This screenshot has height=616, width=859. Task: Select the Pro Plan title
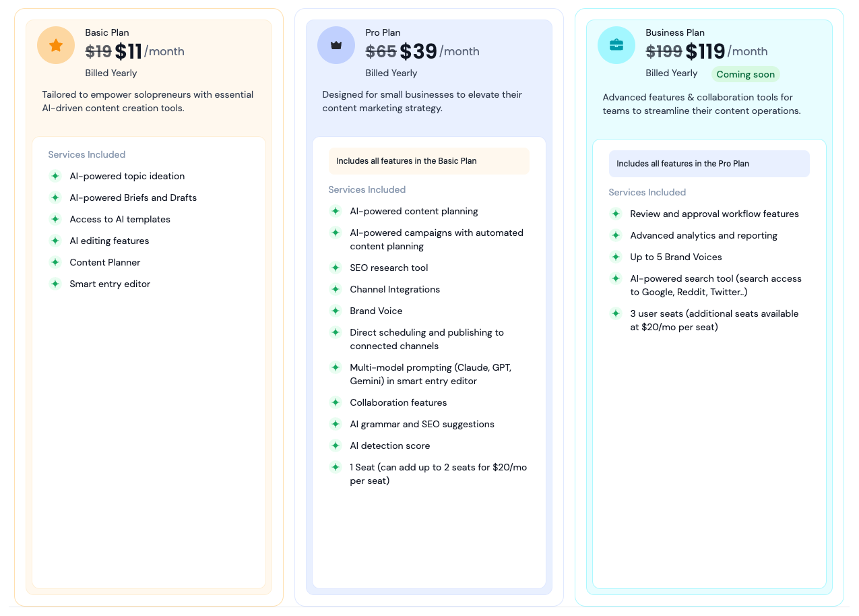tap(384, 32)
